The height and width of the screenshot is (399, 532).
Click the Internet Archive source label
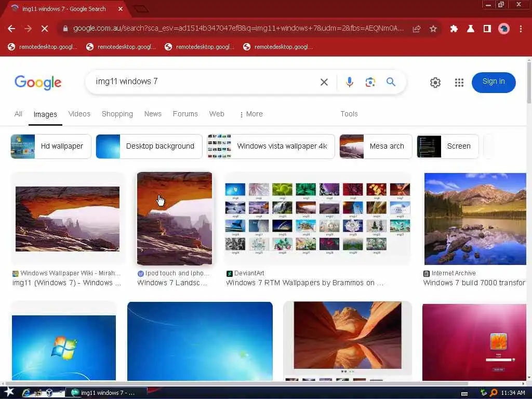tap(453, 273)
